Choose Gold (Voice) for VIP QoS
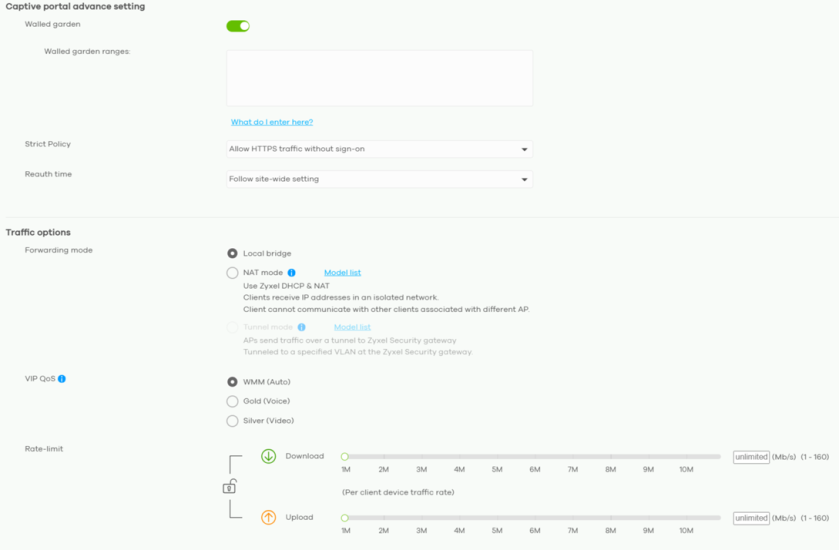Image resolution: width=839 pixels, height=550 pixels. tap(232, 401)
